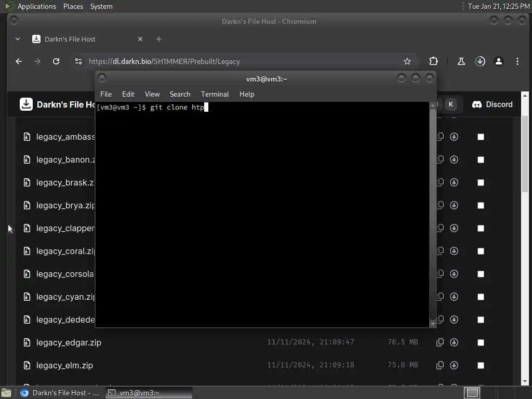Click the Chromium address bar URL
This screenshot has width=532, height=399.
164,61
